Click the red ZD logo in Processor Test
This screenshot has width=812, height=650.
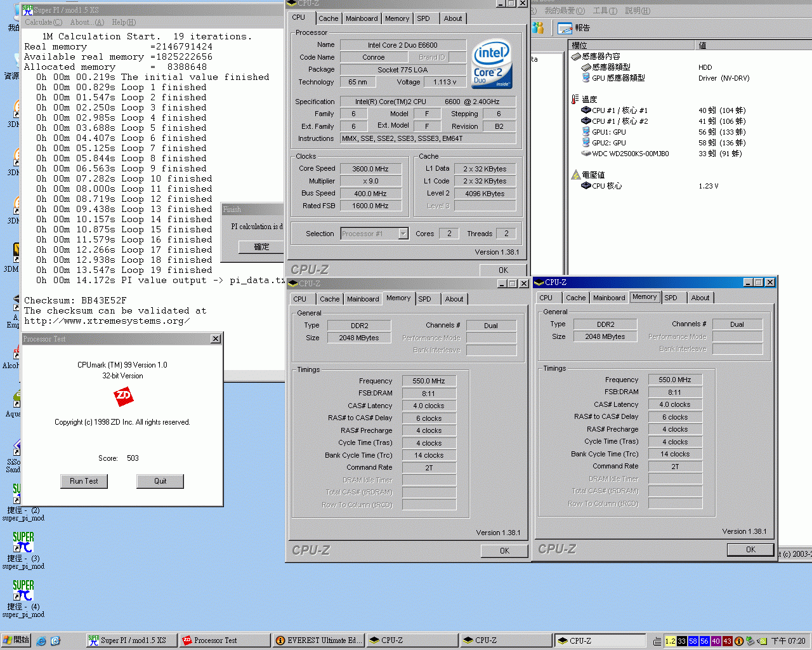(x=123, y=396)
